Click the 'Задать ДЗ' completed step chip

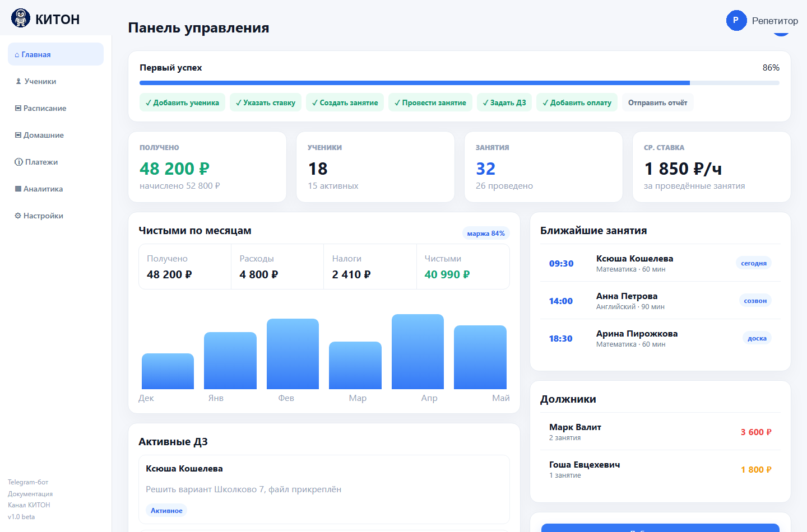(504, 102)
